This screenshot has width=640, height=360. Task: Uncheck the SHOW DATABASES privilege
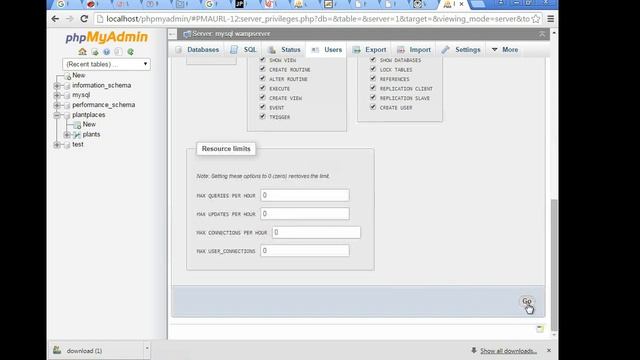(373, 60)
